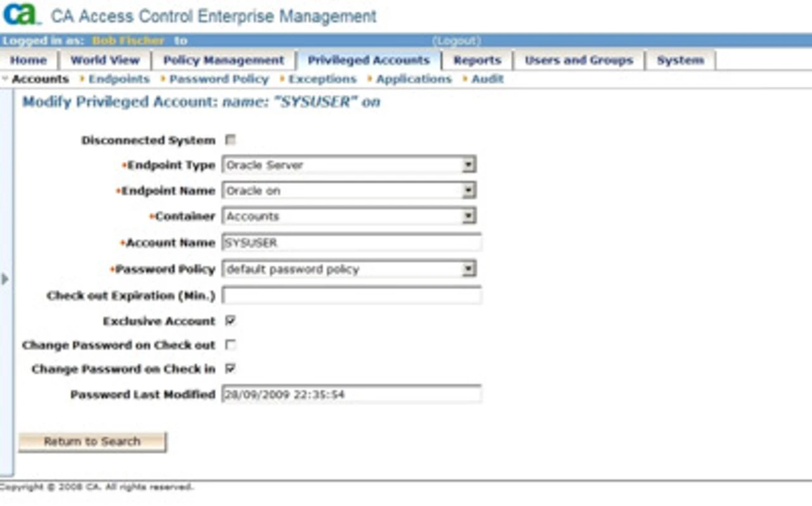
Task: Switch to the Policy Management tab
Action: tap(223, 60)
